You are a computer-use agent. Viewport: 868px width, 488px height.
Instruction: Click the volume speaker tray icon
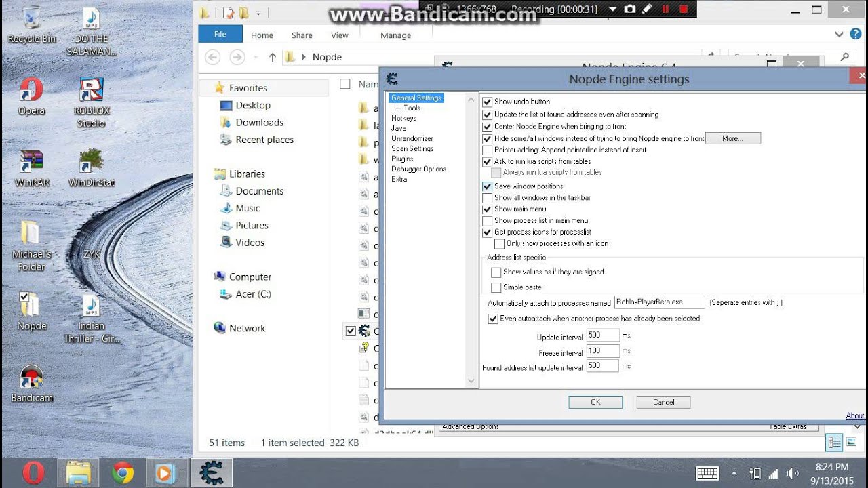792,473
